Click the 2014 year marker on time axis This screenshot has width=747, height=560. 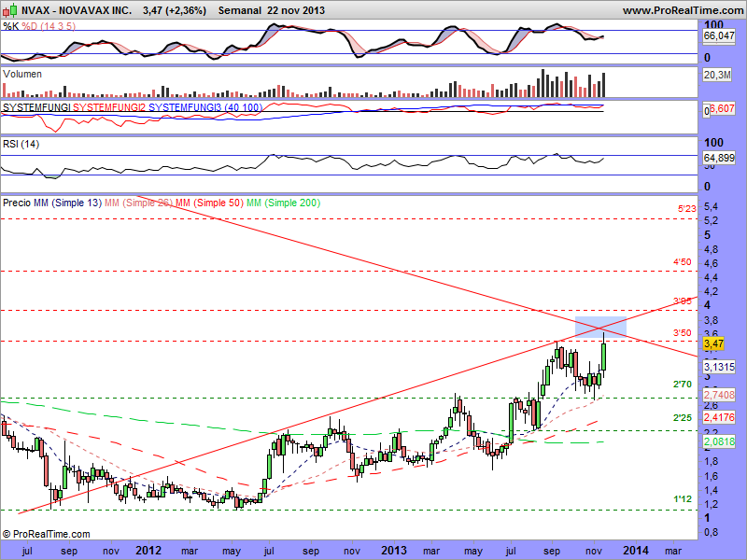point(636,551)
